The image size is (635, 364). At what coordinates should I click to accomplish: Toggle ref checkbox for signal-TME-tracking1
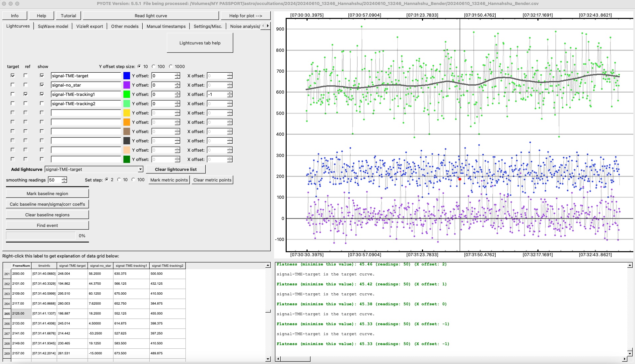(26, 94)
